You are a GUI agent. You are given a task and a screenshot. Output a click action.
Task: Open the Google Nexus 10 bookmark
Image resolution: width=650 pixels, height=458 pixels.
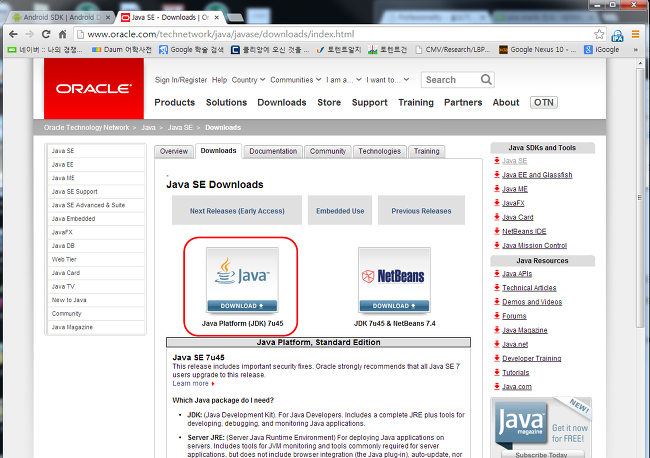pyautogui.click(x=538, y=50)
